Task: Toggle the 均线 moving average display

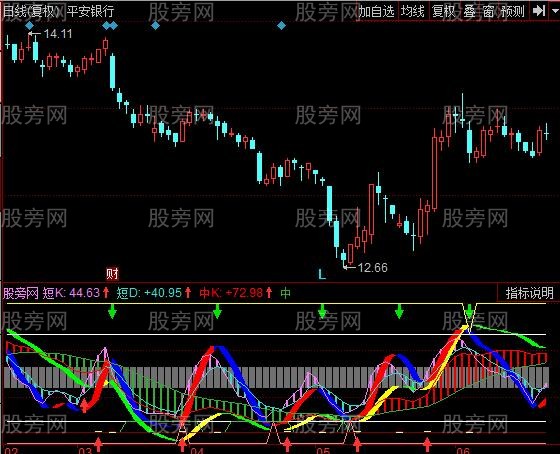Action: [x=412, y=12]
